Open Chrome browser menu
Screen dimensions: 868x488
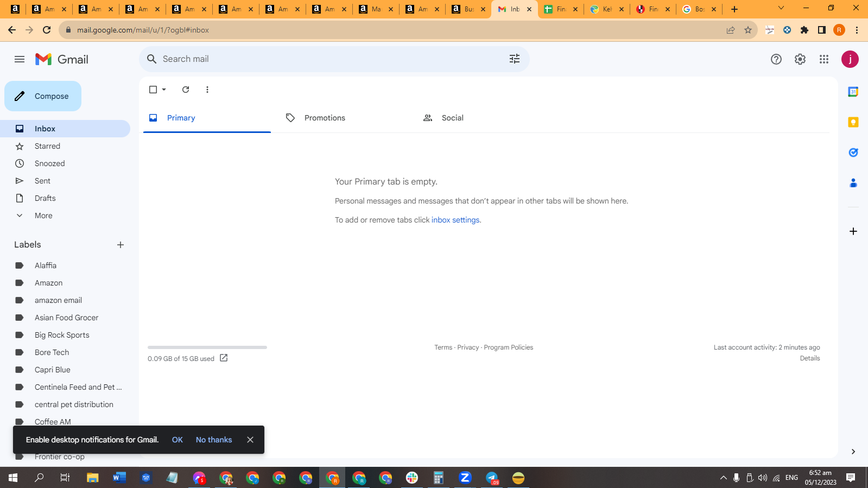(x=857, y=30)
